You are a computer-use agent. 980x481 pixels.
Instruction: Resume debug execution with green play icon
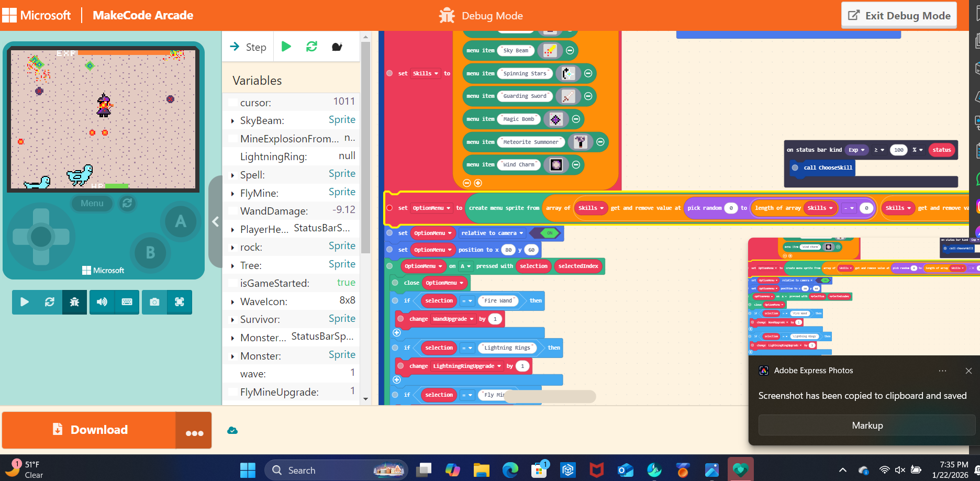pyautogui.click(x=286, y=47)
